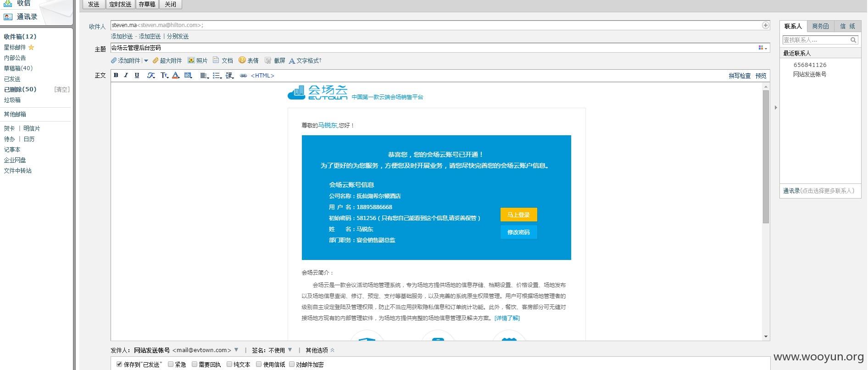Click the contact search magnifier icon
The height and width of the screenshot is (370, 868).
tap(854, 40)
